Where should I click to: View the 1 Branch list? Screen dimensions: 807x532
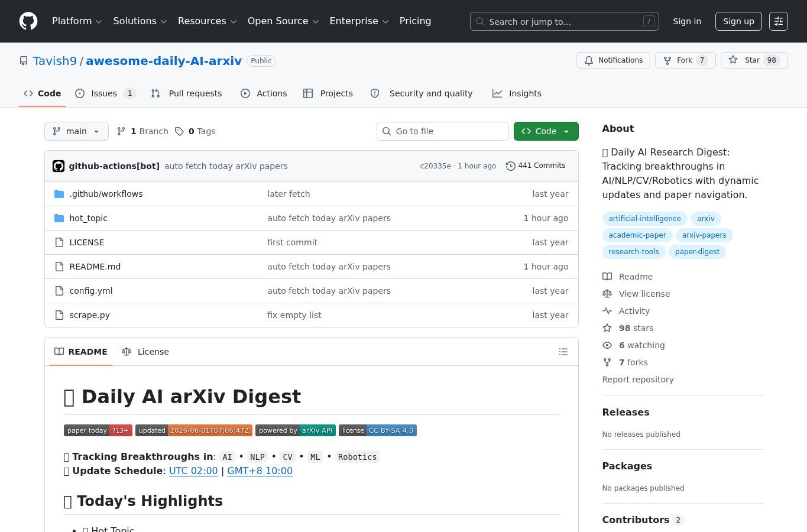coord(142,131)
